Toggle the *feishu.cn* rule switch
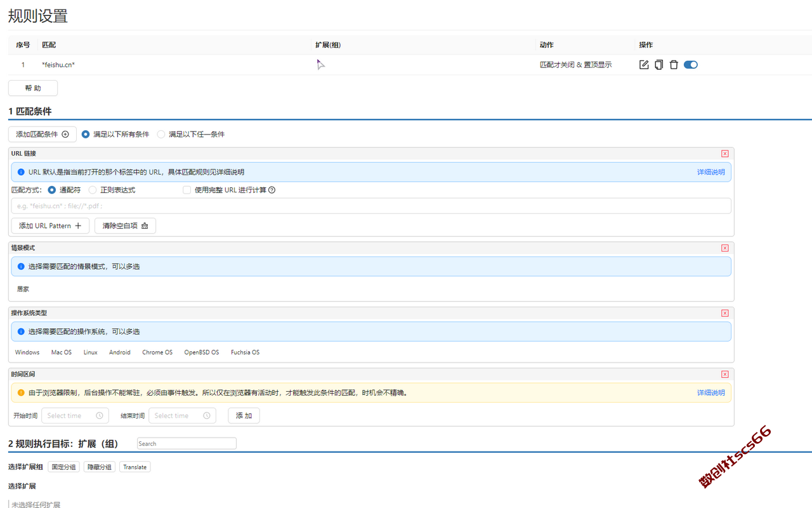This screenshot has height=508, width=812. point(691,65)
